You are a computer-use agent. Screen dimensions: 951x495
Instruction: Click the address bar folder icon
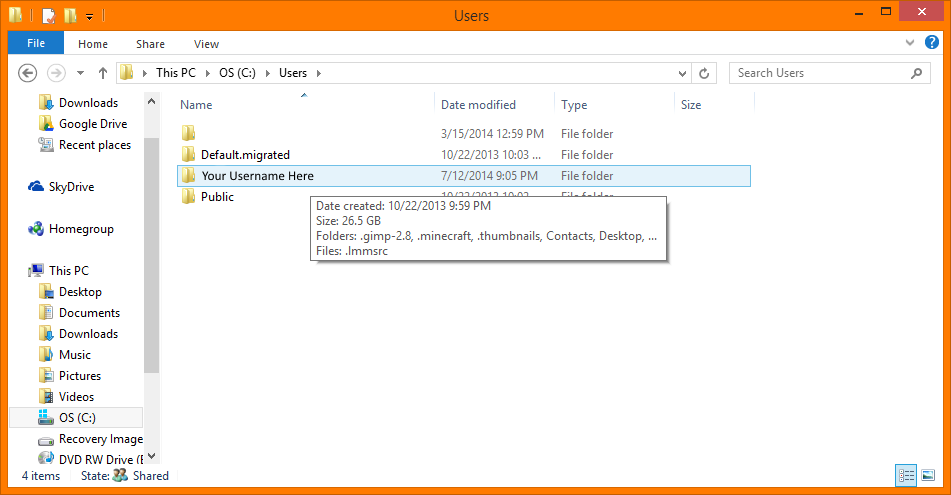click(126, 73)
